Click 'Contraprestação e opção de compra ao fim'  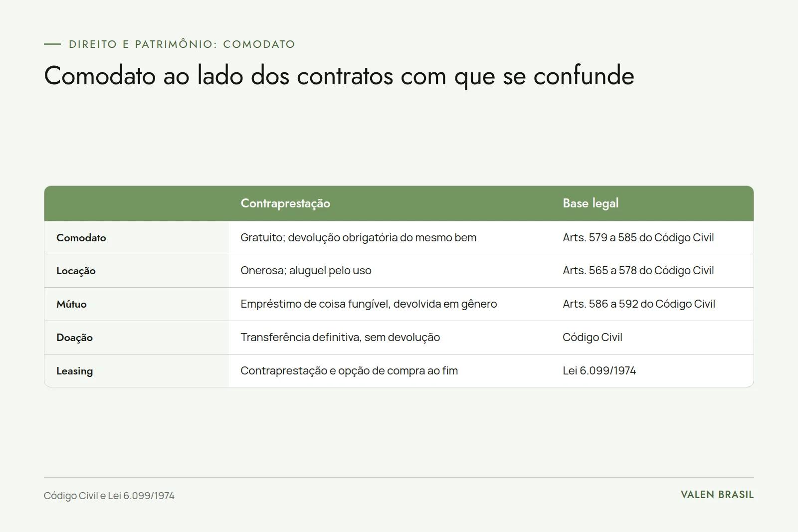coord(349,370)
